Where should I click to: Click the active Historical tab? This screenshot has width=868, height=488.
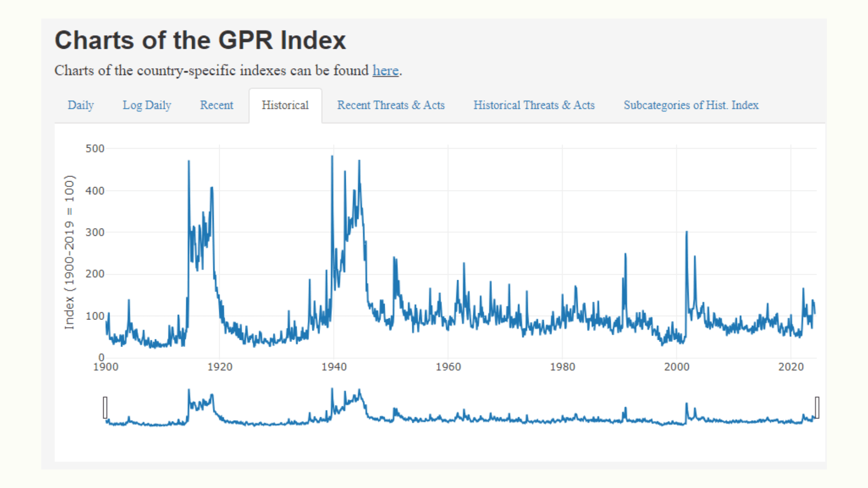pos(285,105)
